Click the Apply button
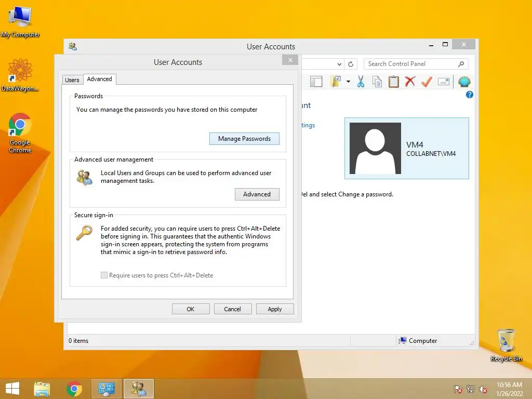 click(x=274, y=309)
